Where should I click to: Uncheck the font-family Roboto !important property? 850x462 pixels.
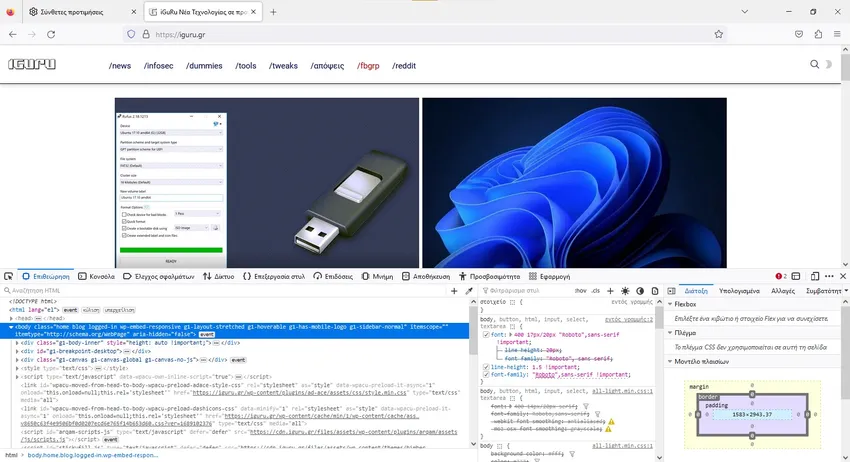click(486, 375)
